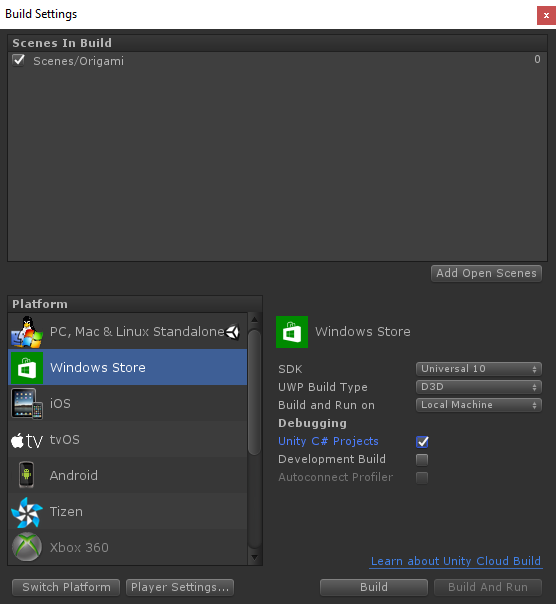Click the iOS devices icon
This screenshot has height=604, width=556.
click(27, 403)
